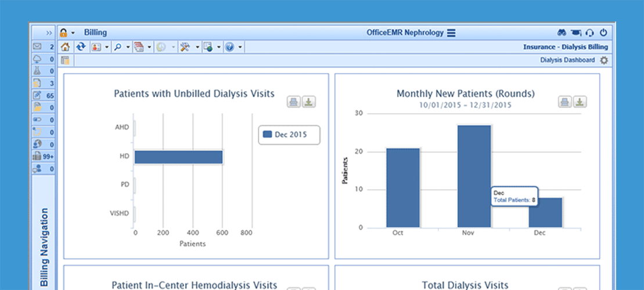Open the headset support icon
This screenshot has width=644, height=290.
click(x=590, y=33)
